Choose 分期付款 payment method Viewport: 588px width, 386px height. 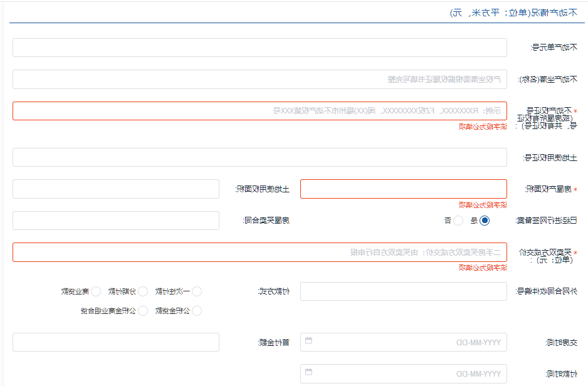click(x=143, y=291)
